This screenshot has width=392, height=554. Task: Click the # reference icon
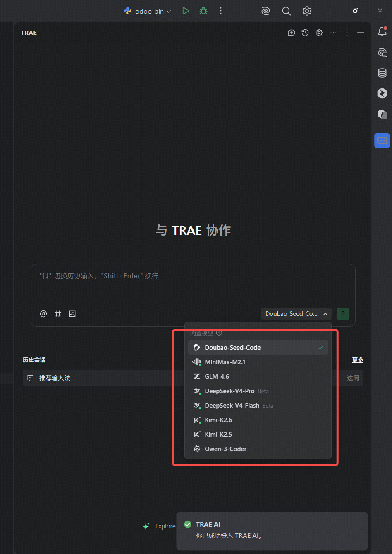58,314
